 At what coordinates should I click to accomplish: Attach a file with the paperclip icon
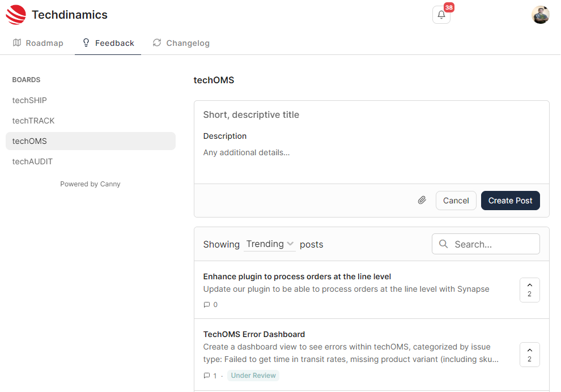[422, 201]
